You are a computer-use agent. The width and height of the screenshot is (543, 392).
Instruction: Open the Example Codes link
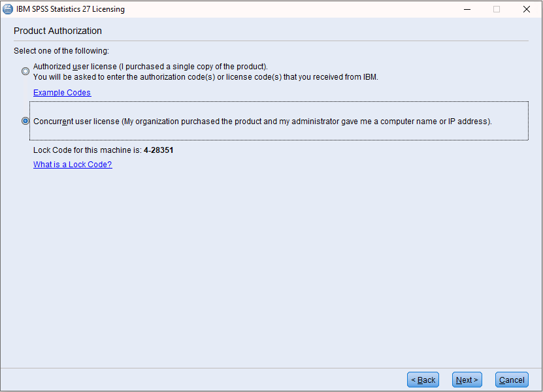coord(62,93)
